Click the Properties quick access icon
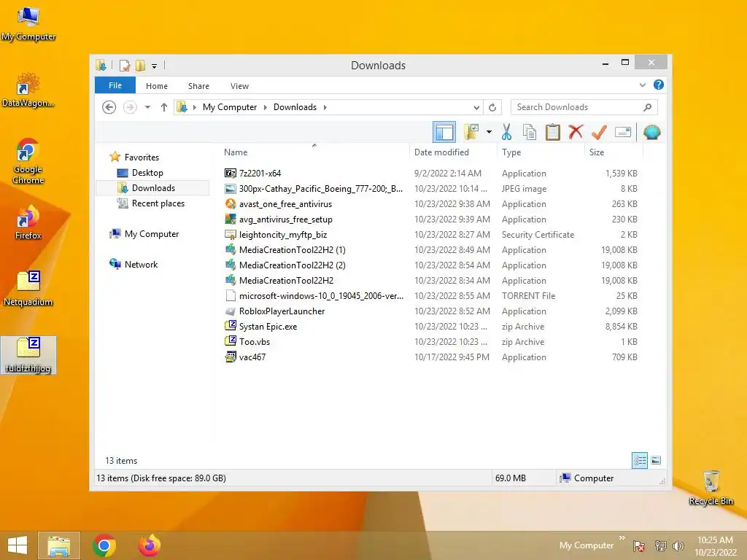 tap(125, 65)
